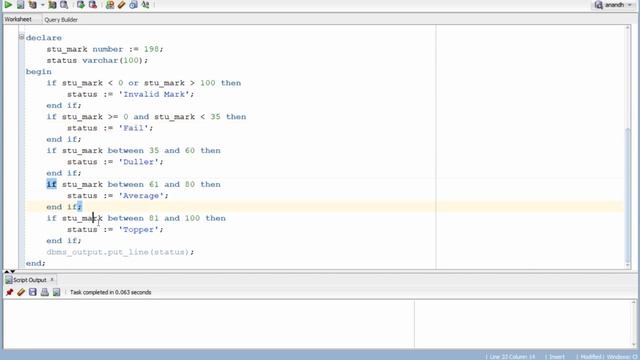Click the Insert mode indicator in status bar
Viewport: 640px width, 360px height.
[557, 357]
